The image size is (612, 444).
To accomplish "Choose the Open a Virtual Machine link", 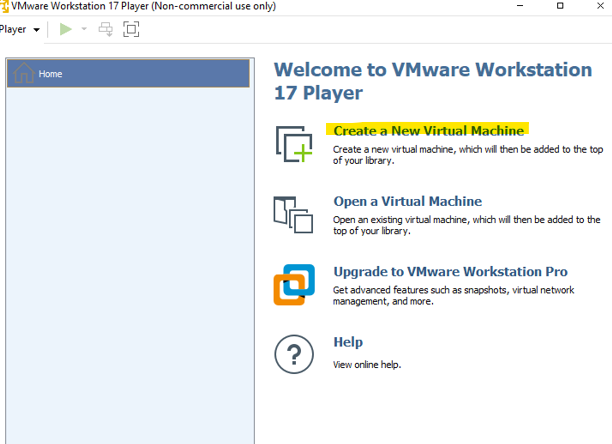I will click(x=407, y=201).
